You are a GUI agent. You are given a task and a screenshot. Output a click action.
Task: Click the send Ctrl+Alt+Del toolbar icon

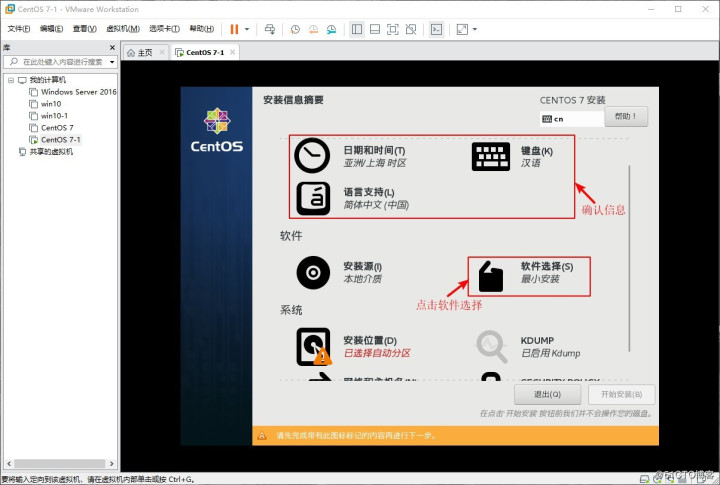(270, 29)
